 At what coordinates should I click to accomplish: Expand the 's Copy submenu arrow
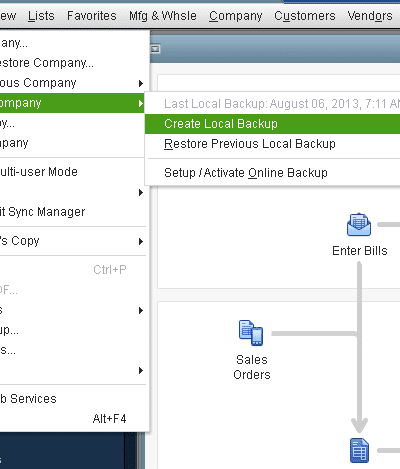[141, 241]
